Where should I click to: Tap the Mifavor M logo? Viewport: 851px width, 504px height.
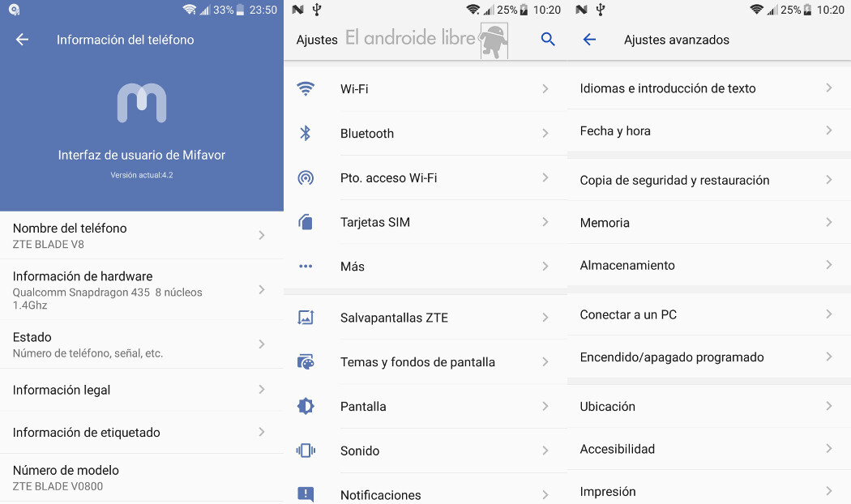142,103
